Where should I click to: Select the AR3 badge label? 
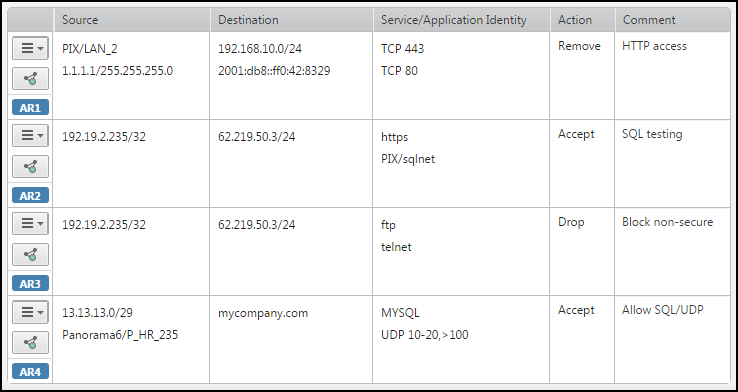pos(30,284)
